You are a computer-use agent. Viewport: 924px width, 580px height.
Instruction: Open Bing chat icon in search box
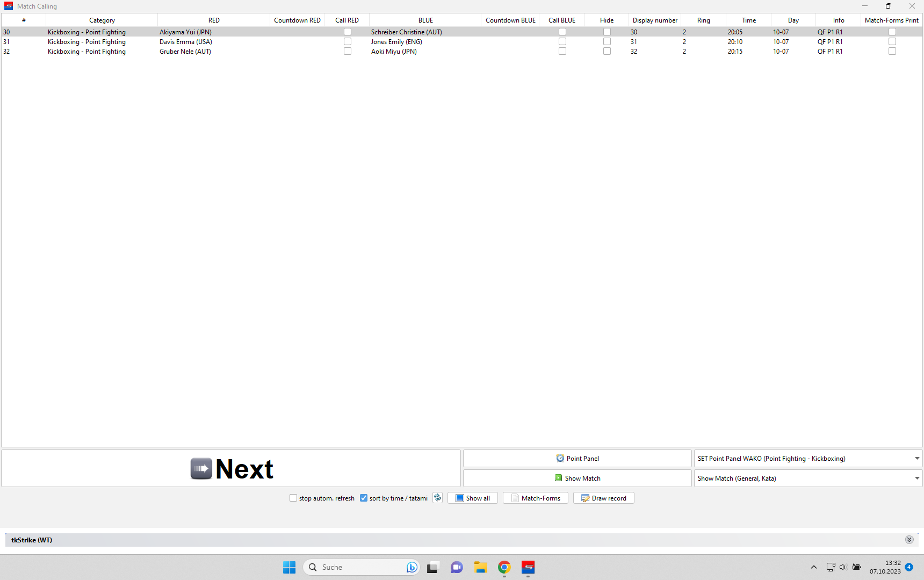[412, 567]
